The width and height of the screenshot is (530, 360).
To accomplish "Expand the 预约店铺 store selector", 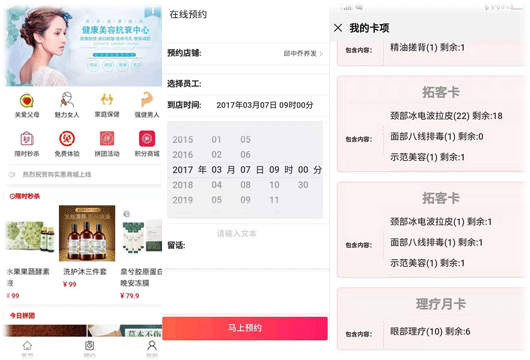I will click(246, 53).
